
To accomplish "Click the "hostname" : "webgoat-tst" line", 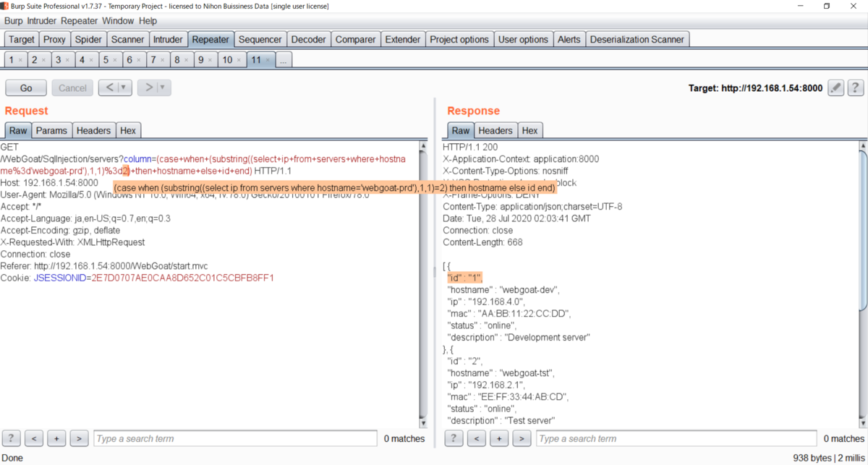I will (x=501, y=372).
